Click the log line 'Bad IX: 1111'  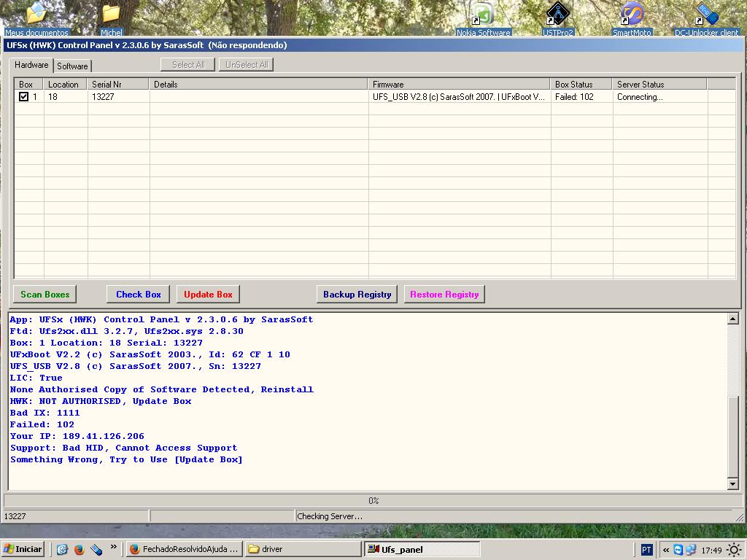[x=44, y=413]
